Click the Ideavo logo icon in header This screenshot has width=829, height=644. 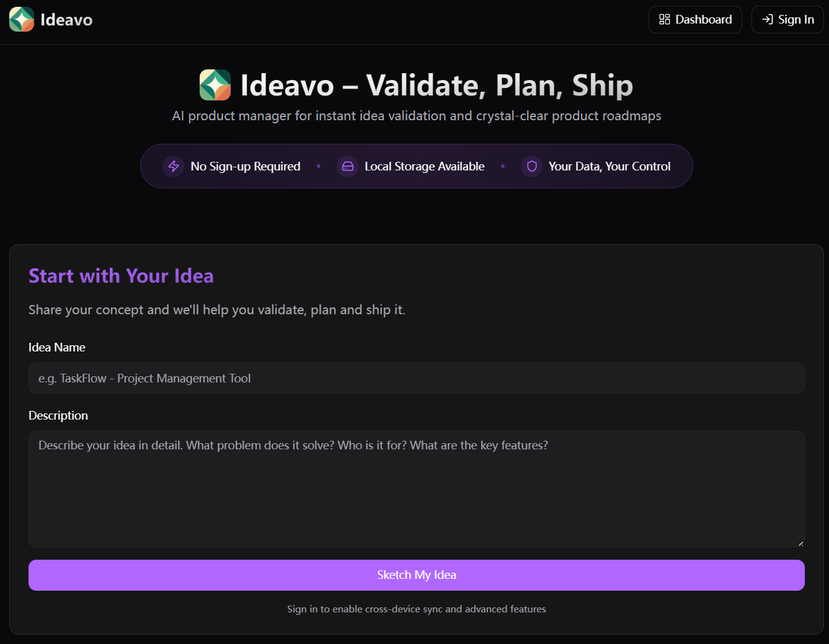point(22,19)
